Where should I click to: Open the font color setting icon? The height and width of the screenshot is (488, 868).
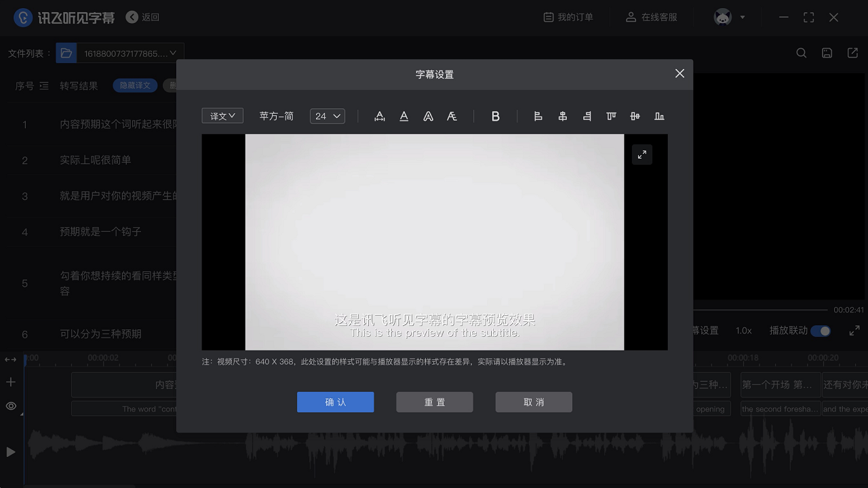tap(403, 116)
